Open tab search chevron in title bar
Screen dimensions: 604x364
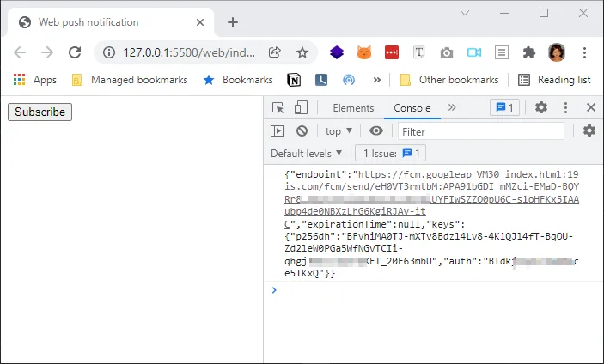[x=465, y=13]
